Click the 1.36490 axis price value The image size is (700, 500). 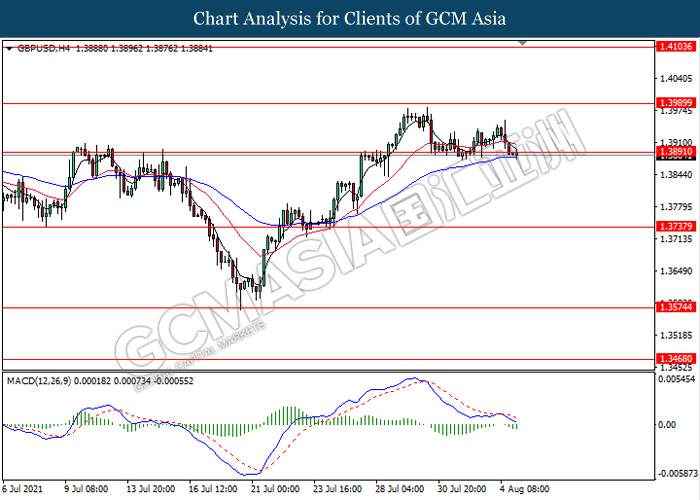pos(676,271)
